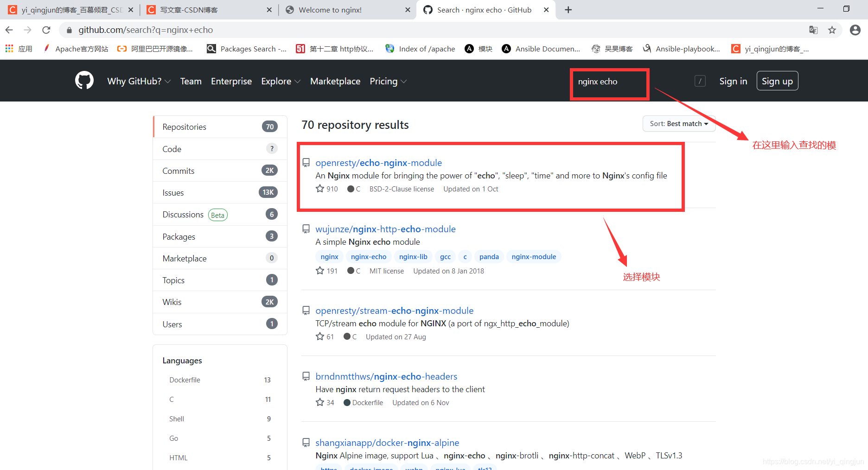This screenshot has width=868, height=470.
Task: Click the nginx-lib topic tag
Action: [413, 257]
